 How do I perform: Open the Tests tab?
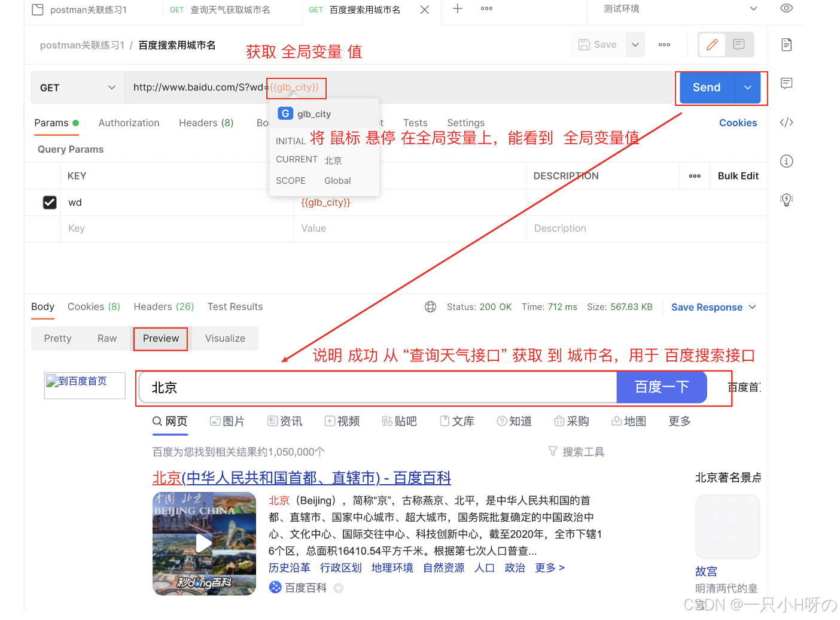(x=415, y=123)
